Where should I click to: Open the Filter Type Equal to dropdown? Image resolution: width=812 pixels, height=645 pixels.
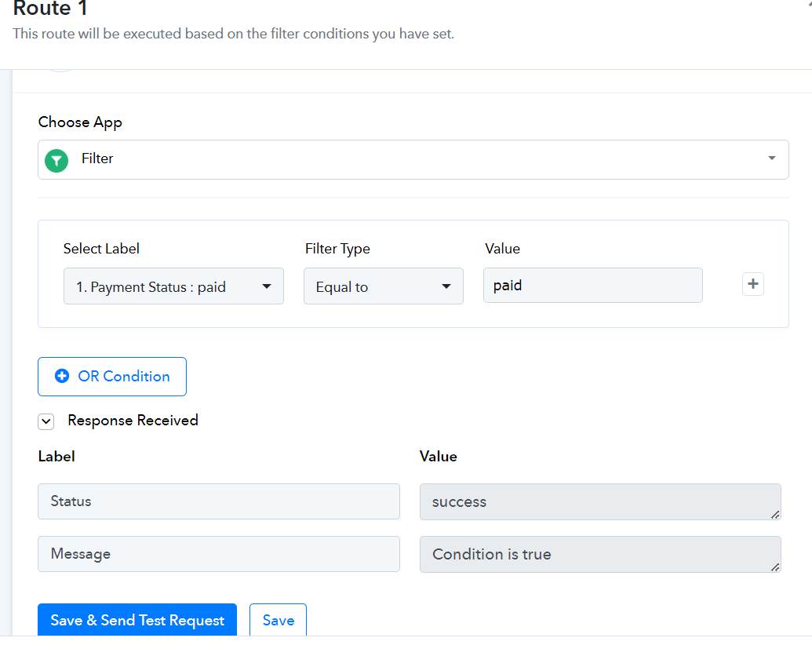tap(383, 286)
